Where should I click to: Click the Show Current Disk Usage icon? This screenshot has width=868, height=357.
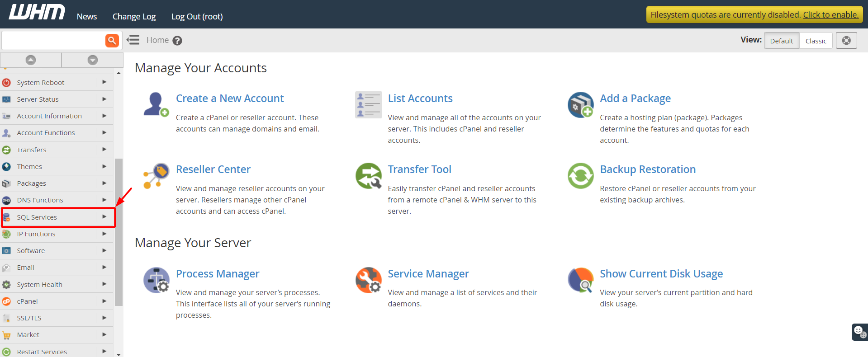(x=580, y=280)
